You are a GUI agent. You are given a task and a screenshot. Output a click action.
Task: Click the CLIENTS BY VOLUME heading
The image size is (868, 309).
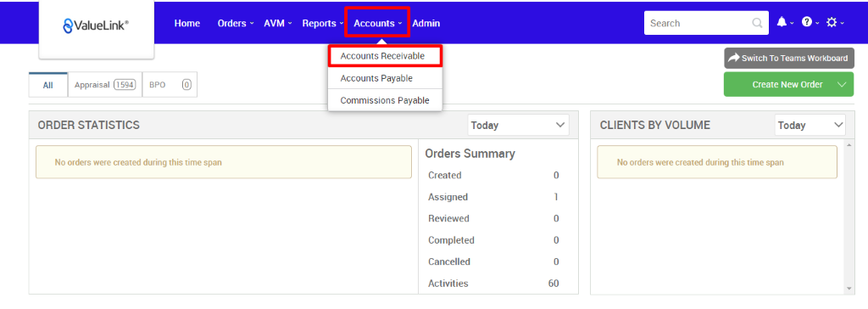[655, 126]
